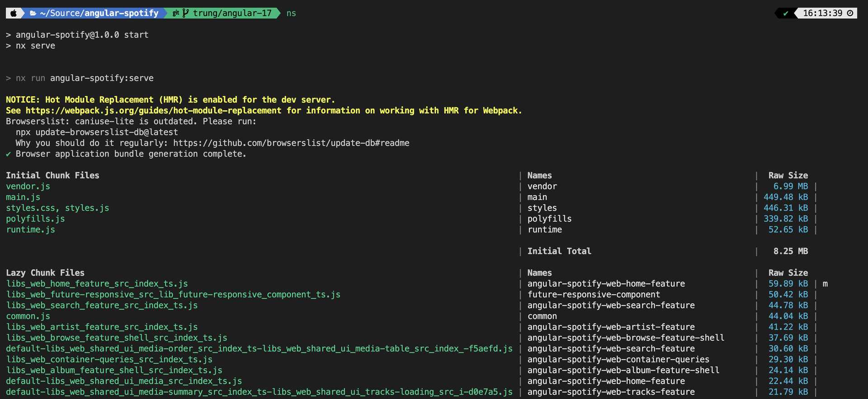The image size is (868, 399).
Task: Select the polyfills.js file name
Action: click(x=35, y=219)
